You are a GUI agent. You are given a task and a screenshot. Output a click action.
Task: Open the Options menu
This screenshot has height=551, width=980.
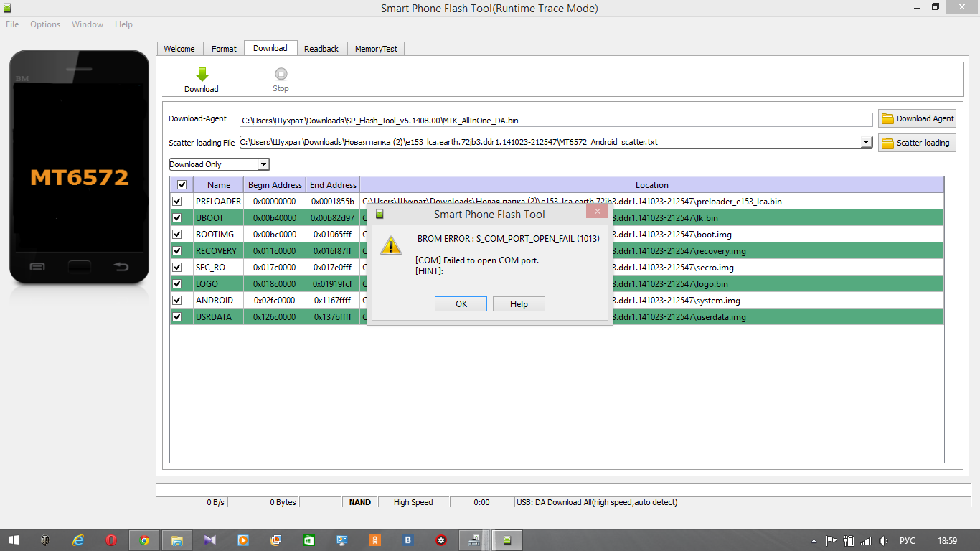point(45,24)
